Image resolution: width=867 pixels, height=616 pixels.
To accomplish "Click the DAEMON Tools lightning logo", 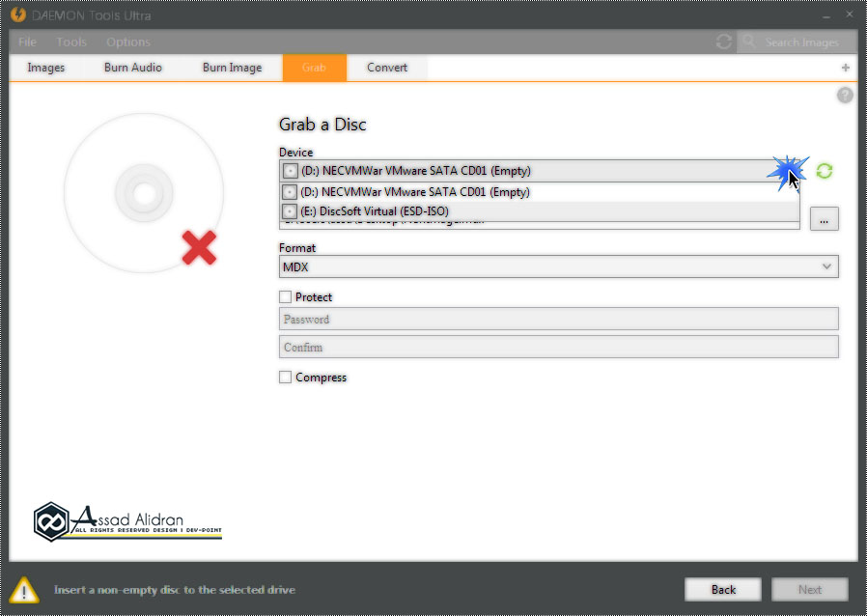I will tap(17, 14).
